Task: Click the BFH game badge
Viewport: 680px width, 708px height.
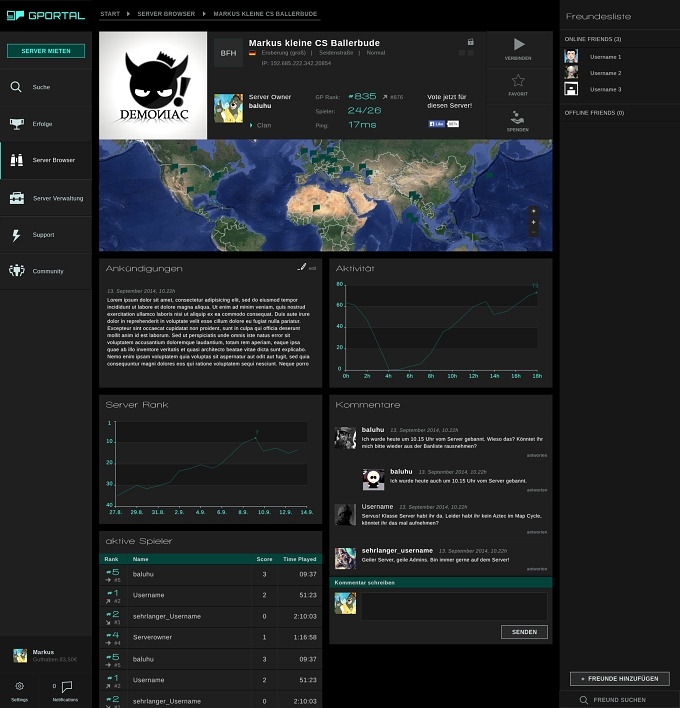Action: 228,53
